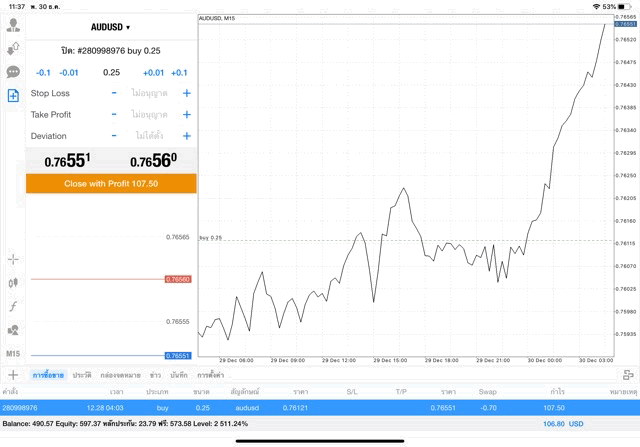Click the Swap column header
640x447 pixels.
(487, 391)
